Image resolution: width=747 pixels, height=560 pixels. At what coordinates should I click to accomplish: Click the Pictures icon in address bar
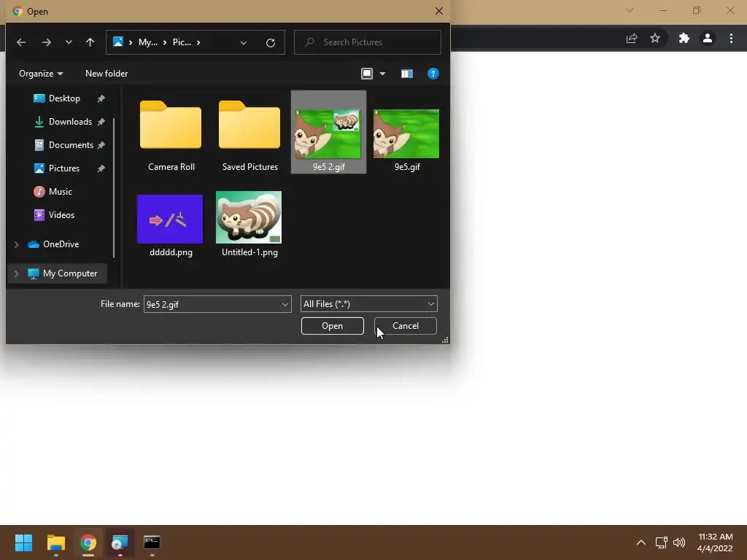point(117,42)
